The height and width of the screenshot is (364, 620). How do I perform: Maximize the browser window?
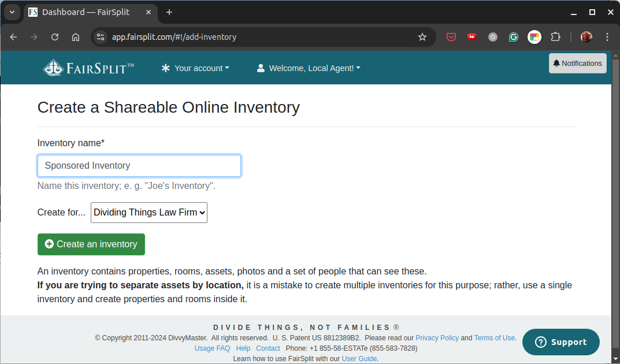(x=592, y=12)
